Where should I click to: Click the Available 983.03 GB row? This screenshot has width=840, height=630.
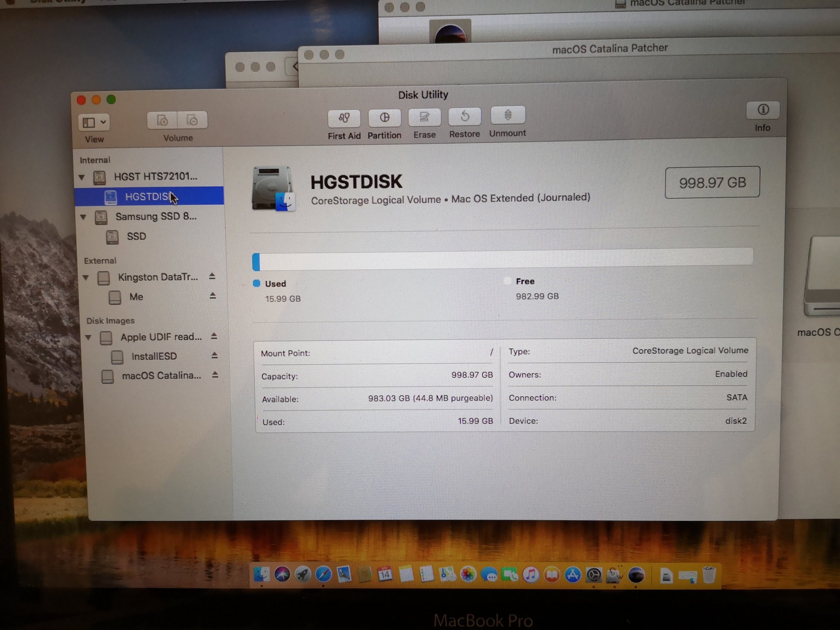click(x=377, y=399)
